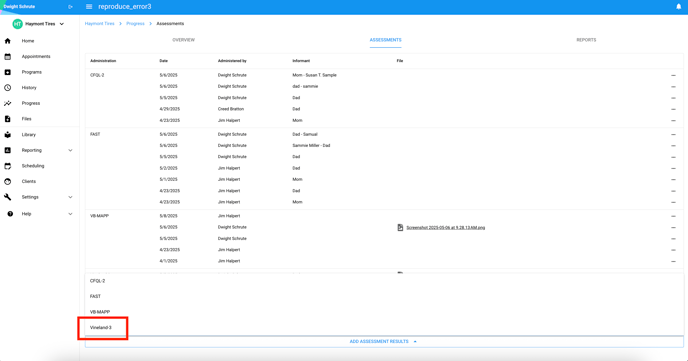
Task: Click the Date column header
Action: click(164, 61)
